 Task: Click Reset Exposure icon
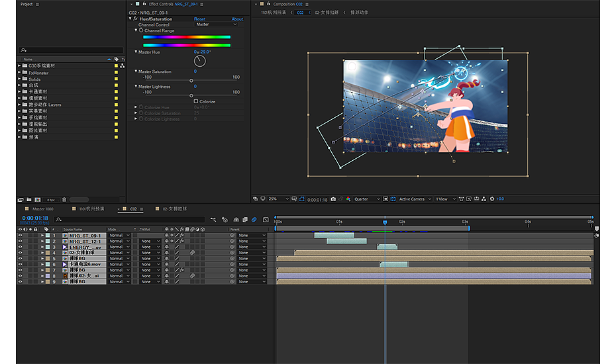click(492, 199)
